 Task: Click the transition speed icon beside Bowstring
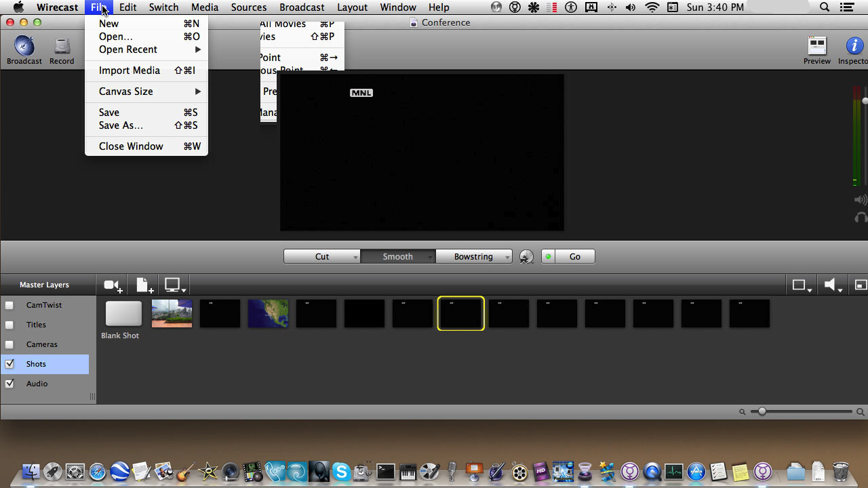tap(526, 257)
